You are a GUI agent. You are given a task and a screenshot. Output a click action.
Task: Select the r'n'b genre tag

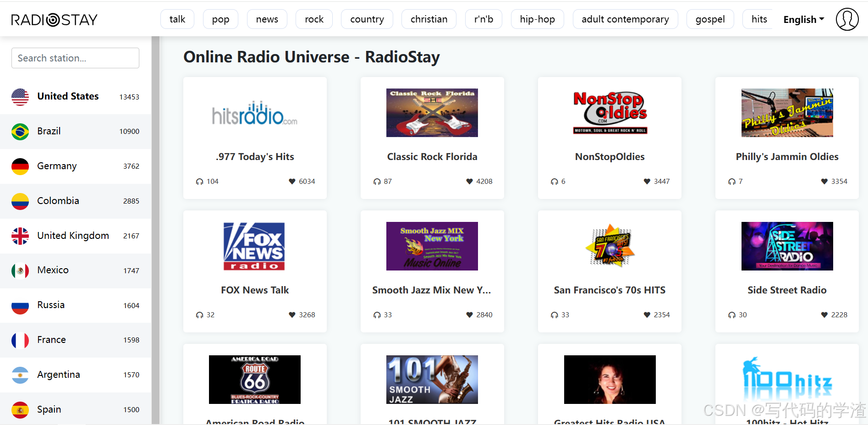(483, 19)
